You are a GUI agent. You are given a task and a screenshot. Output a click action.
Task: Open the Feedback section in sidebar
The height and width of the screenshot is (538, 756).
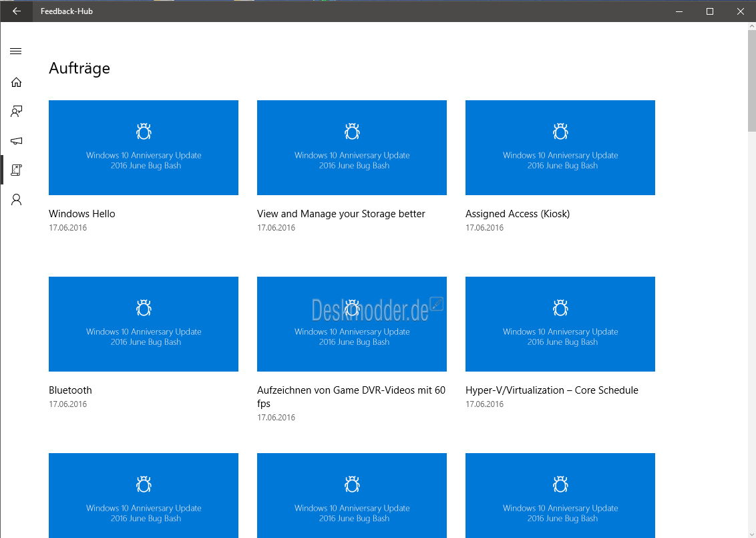(16, 112)
